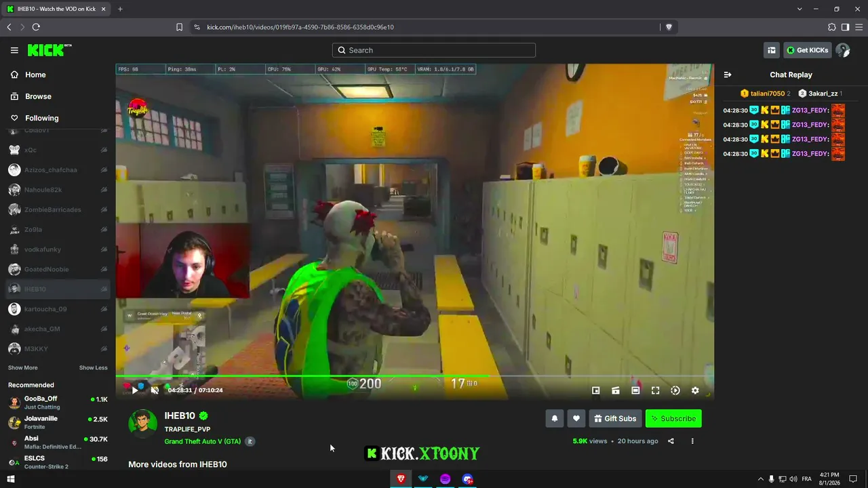Seek on the green video progress bar
The width and height of the screenshot is (868, 488).
(x=414, y=376)
